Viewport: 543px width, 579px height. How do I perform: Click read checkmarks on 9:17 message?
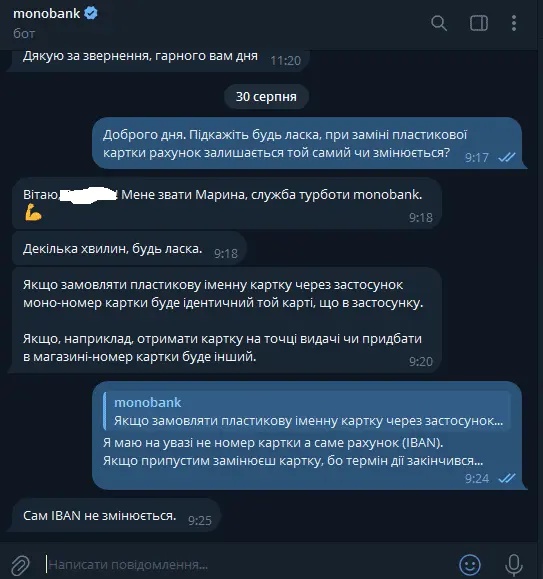click(x=507, y=157)
